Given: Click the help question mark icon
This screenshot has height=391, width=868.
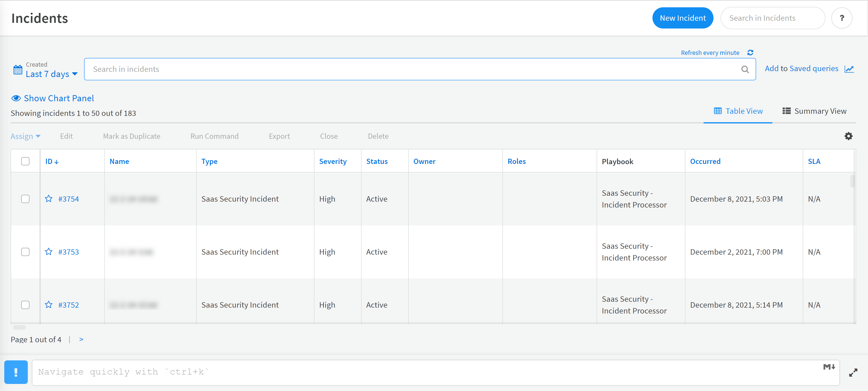Looking at the screenshot, I should click(x=841, y=18).
